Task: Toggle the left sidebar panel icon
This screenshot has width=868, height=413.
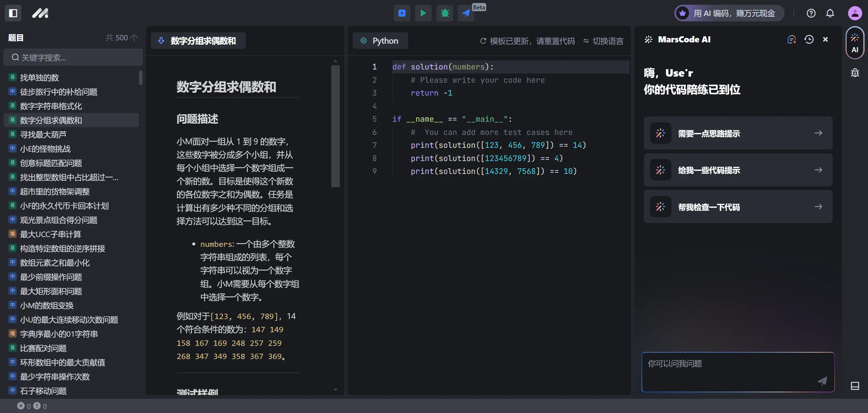Action: (x=13, y=13)
